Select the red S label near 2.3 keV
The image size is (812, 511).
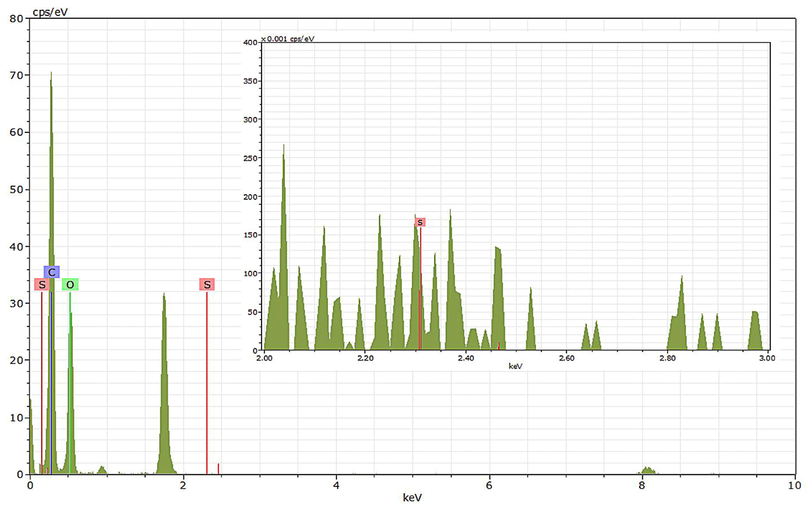tap(207, 284)
